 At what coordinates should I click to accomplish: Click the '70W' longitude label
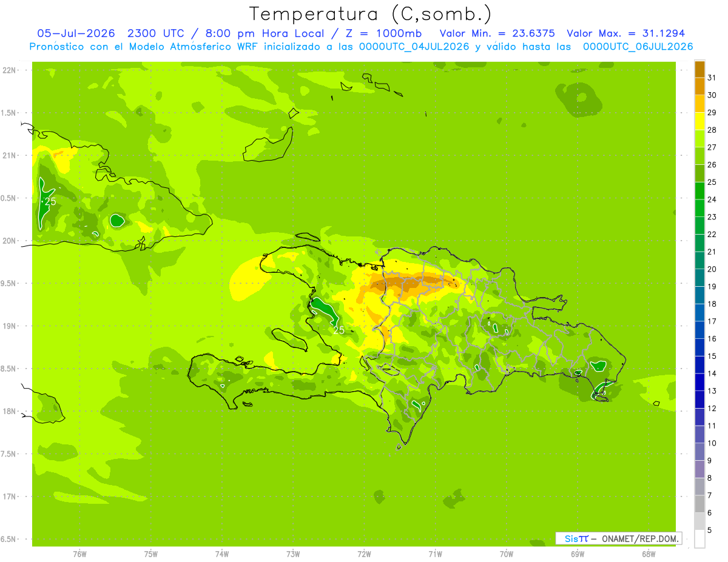[507, 554]
